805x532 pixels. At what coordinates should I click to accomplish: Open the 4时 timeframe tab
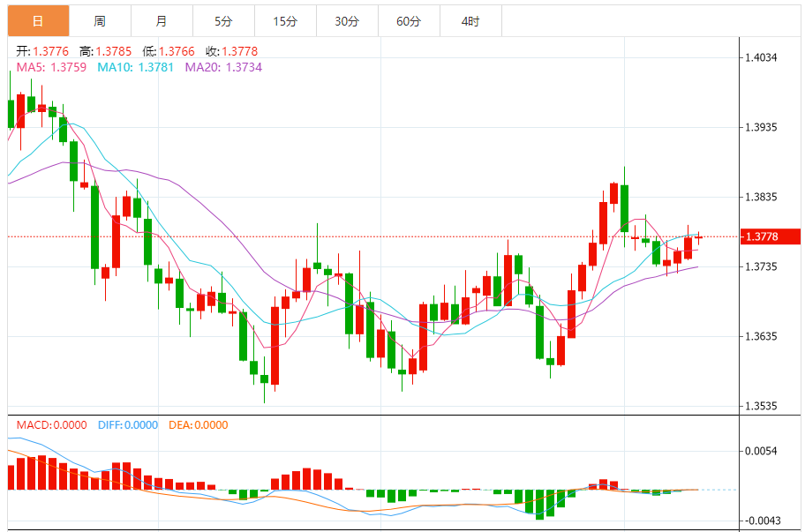[x=470, y=21]
